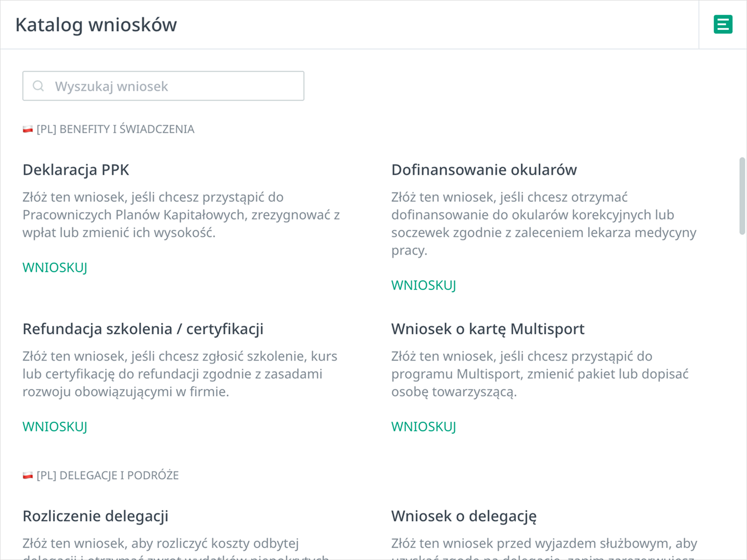Open Wniosek o kartę Multisport title
Viewport: 747px width, 560px height.
[x=488, y=329]
